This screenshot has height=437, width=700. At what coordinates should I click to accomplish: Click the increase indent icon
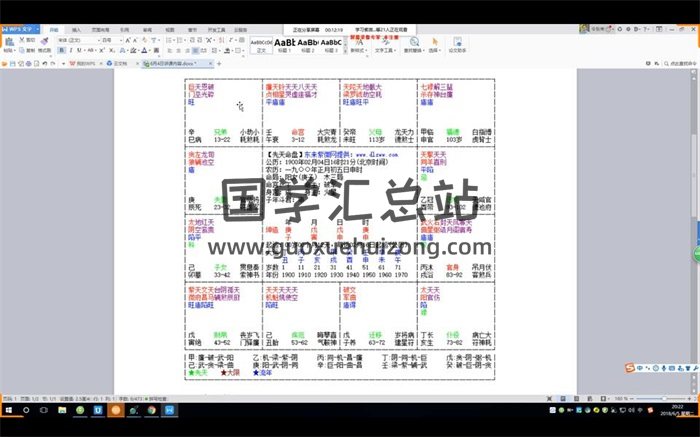pyautogui.click(x=200, y=40)
